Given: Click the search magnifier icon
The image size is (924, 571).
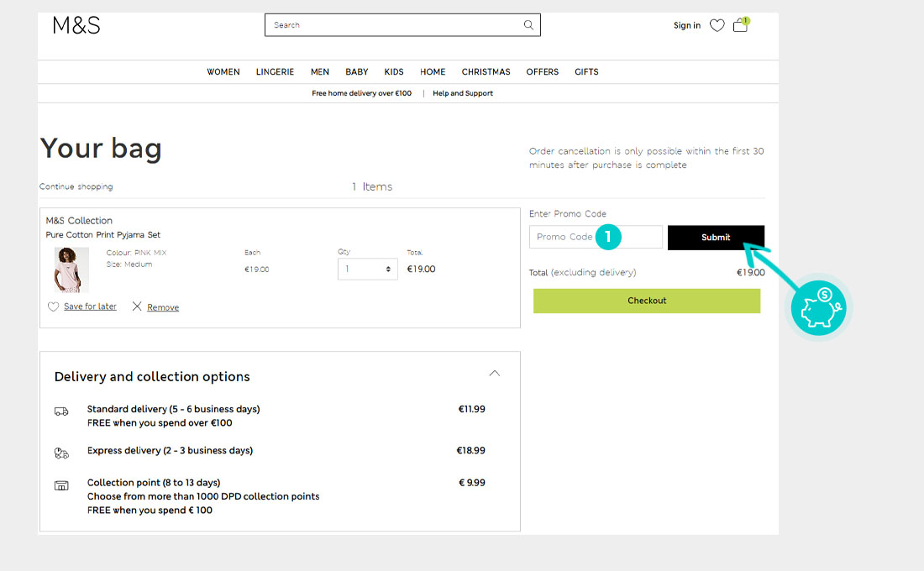Looking at the screenshot, I should pyautogui.click(x=528, y=25).
